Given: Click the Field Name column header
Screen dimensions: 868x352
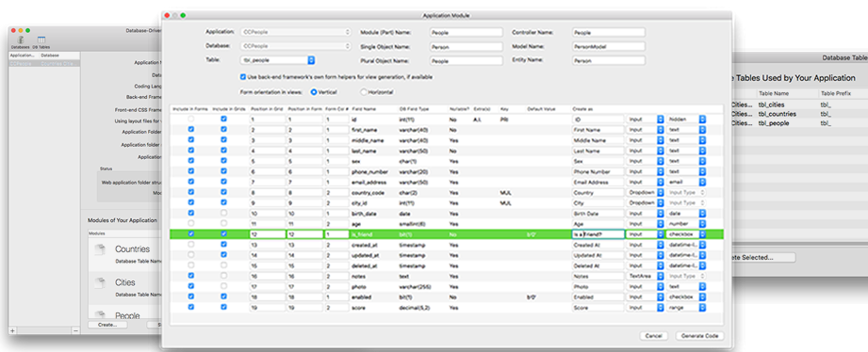Looking at the screenshot, I should (x=363, y=109).
